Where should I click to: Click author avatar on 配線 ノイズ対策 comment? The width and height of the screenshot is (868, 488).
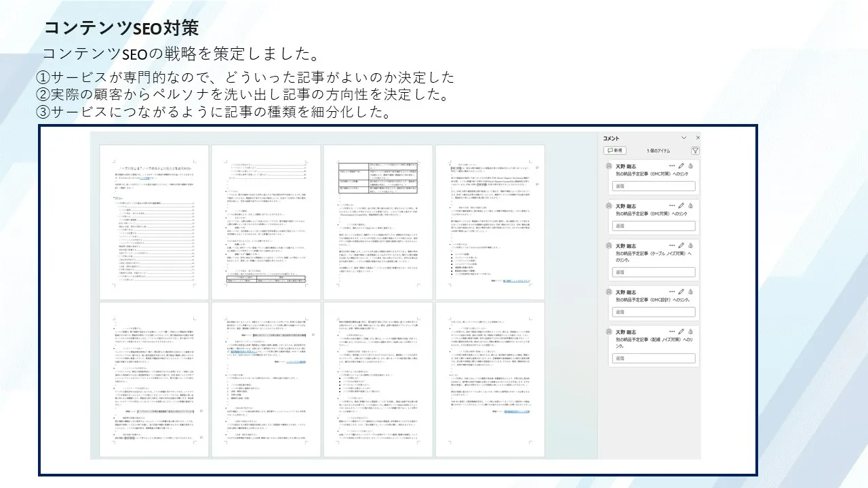pyautogui.click(x=609, y=332)
